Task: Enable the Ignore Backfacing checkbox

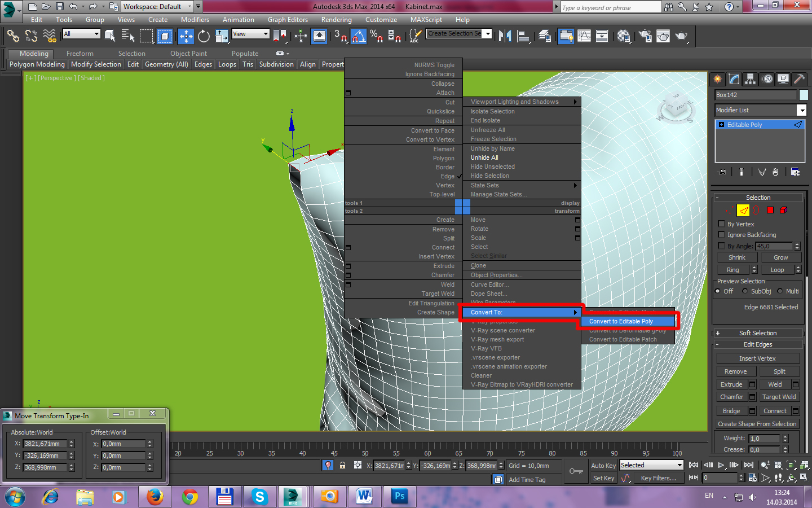Action: click(x=721, y=235)
